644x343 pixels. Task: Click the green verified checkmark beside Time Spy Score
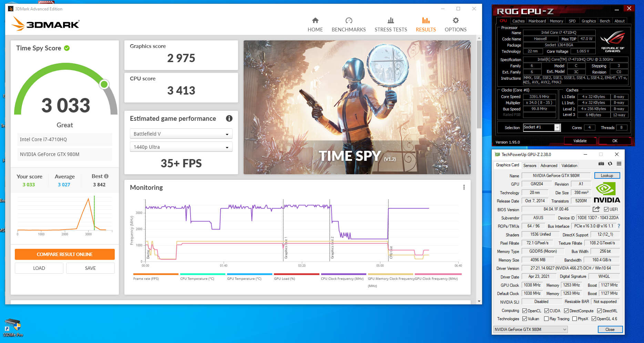point(67,48)
